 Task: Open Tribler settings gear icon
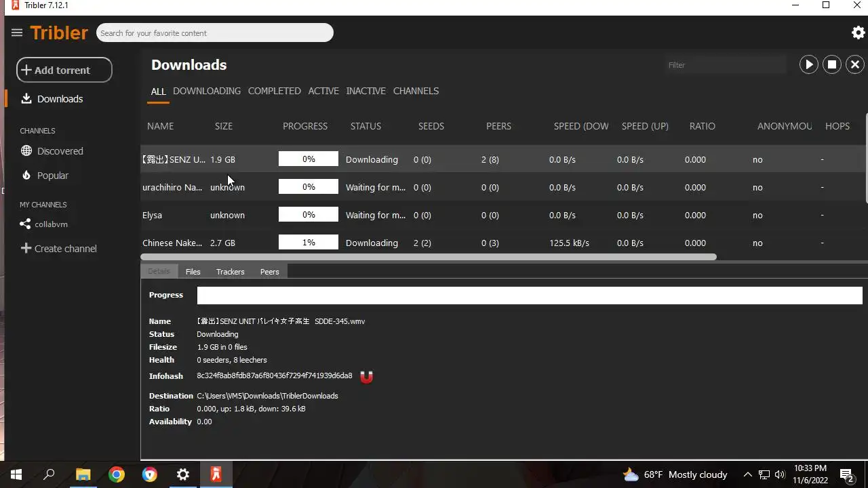pos(858,33)
